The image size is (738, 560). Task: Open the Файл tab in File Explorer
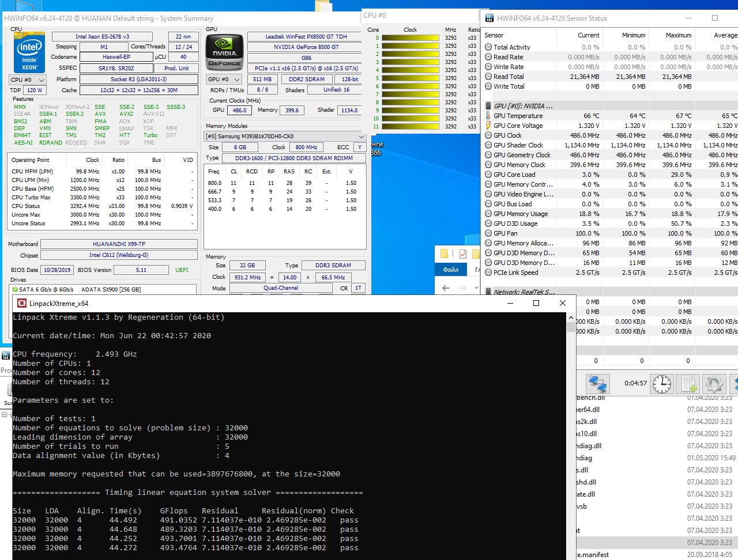450,270
